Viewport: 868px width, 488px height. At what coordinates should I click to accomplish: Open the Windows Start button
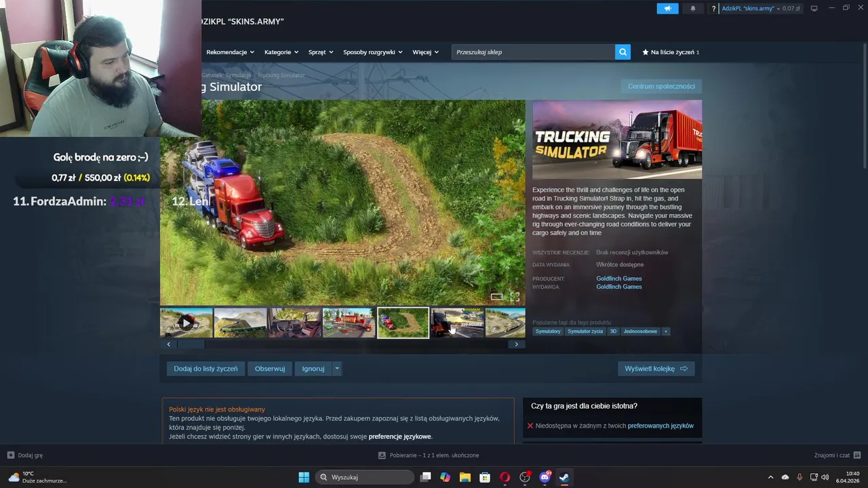click(304, 477)
